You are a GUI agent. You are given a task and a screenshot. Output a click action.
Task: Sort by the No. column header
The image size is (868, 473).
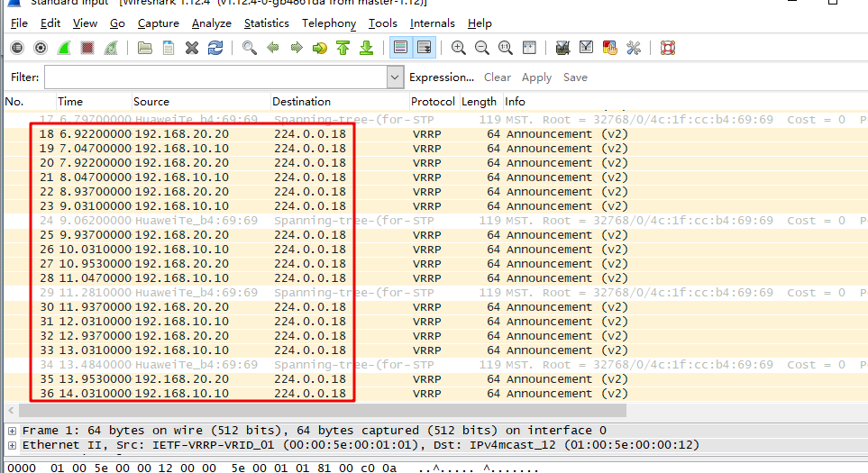29,102
